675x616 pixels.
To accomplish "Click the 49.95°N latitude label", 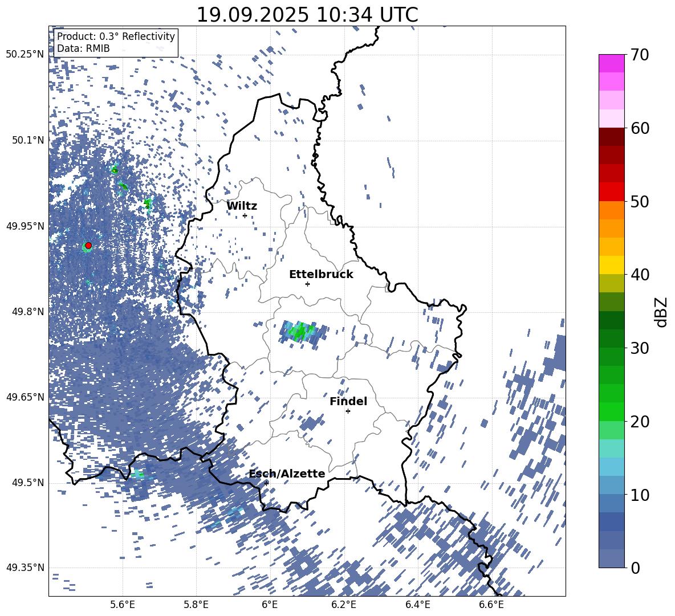I will (x=25, y=226).
